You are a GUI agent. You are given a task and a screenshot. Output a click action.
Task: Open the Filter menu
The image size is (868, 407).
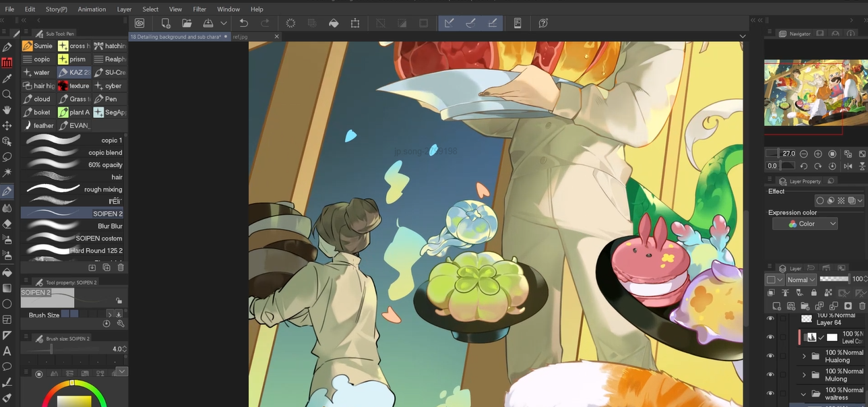pos(199,9)
